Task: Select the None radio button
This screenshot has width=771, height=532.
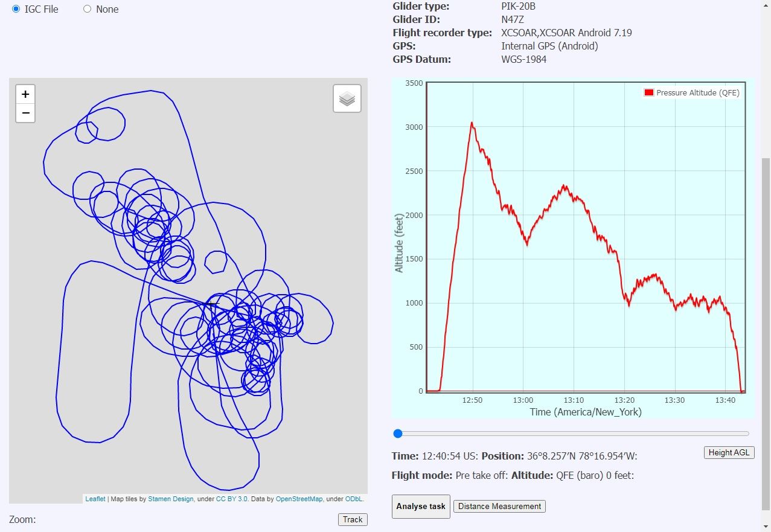Action: (x=87, y=9)
